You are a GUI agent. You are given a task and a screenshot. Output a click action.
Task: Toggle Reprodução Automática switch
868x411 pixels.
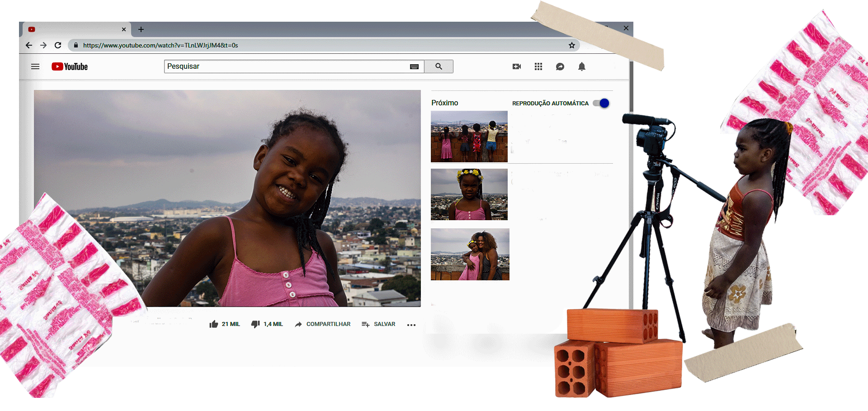coord(601,103)
